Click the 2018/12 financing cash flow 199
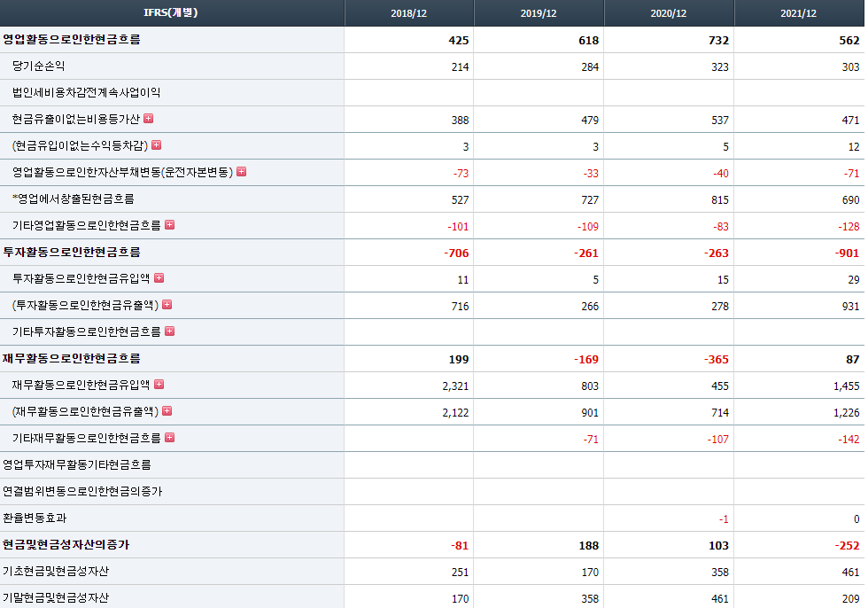The image size is (868, 608). coord(459,359)
